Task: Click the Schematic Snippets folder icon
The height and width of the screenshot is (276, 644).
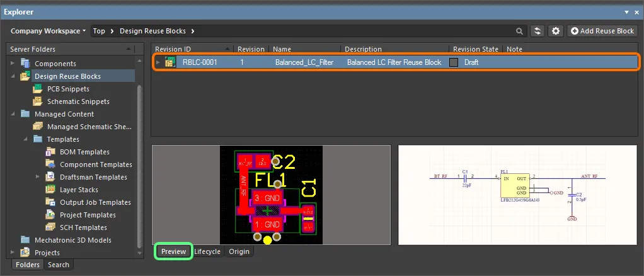Action: pos(38,101)
